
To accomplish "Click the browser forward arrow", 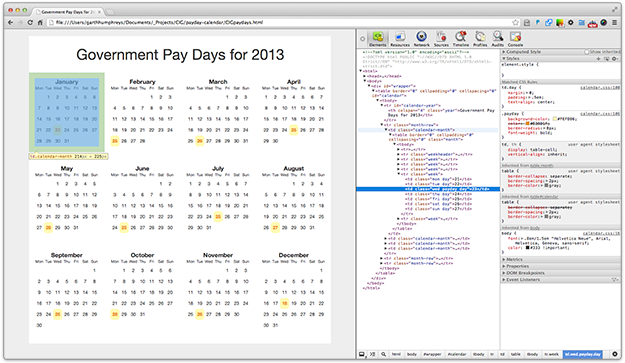I will point(20,22).
